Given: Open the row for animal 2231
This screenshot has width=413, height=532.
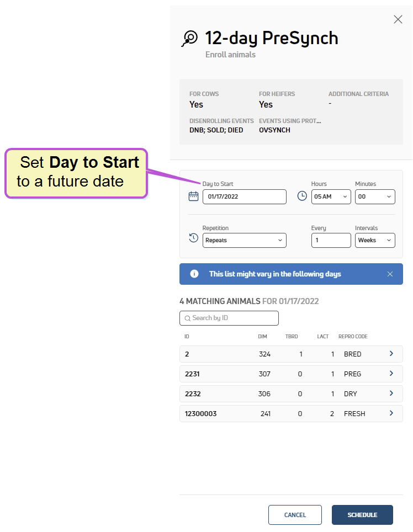Looking at the screenshot, I should coord(291,374).
